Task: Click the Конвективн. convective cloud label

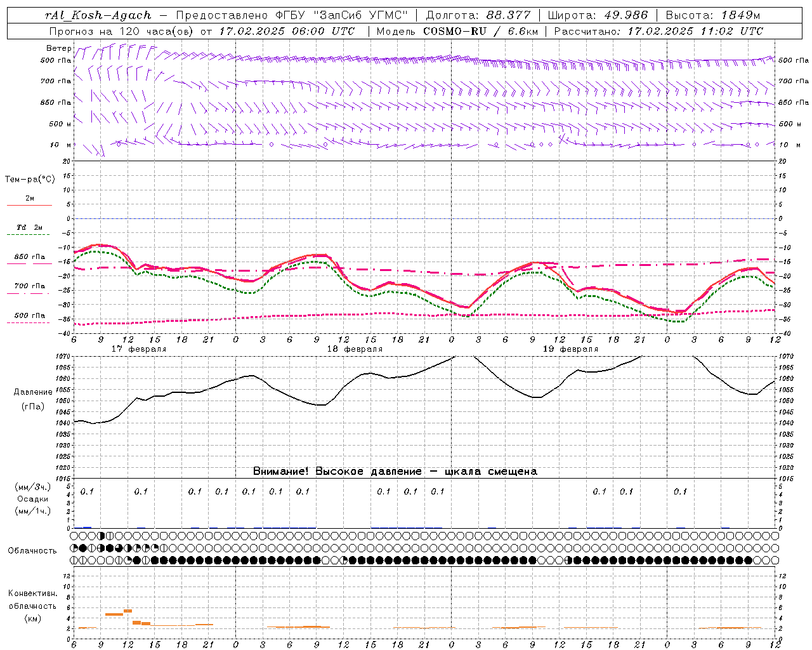Action: tap(33, 594)
